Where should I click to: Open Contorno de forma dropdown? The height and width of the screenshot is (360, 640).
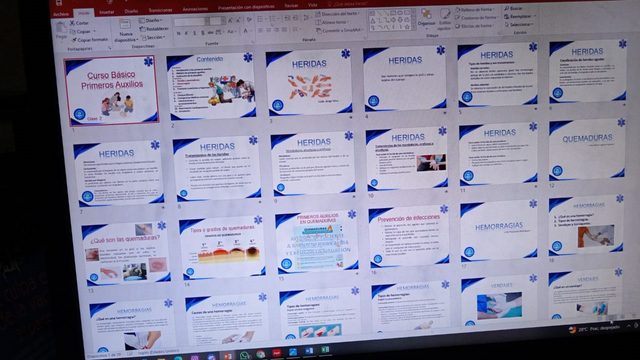point(477,18)
